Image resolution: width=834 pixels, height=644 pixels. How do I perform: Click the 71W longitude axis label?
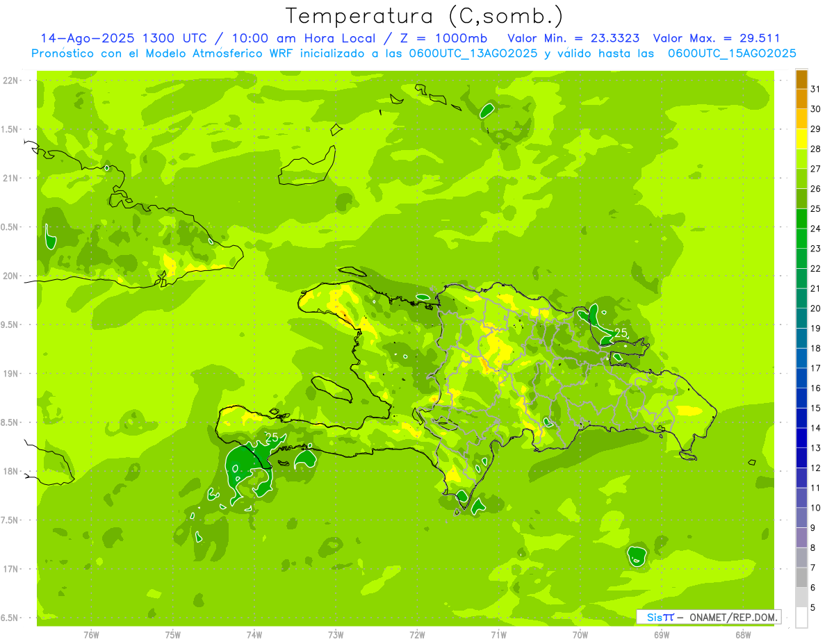point(499,635)
